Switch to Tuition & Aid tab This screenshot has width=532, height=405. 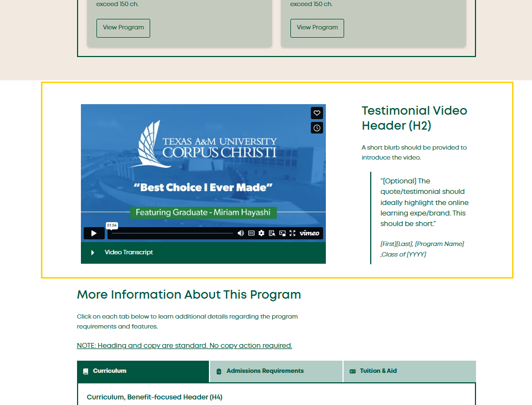click(410, 371)
